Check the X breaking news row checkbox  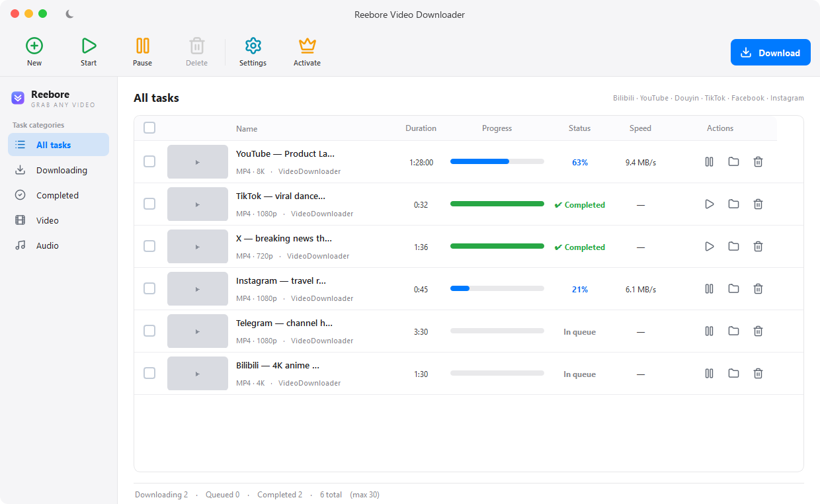(149, 246)
